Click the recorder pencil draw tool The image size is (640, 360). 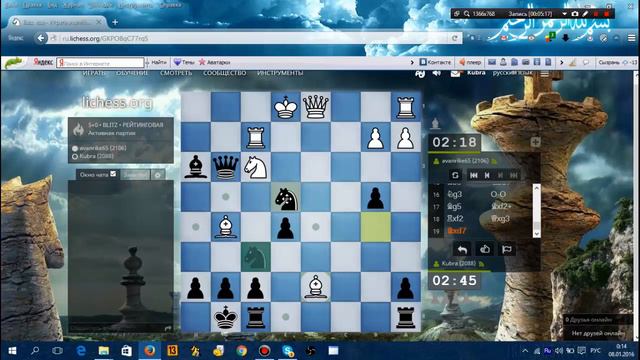click(585, 13)
